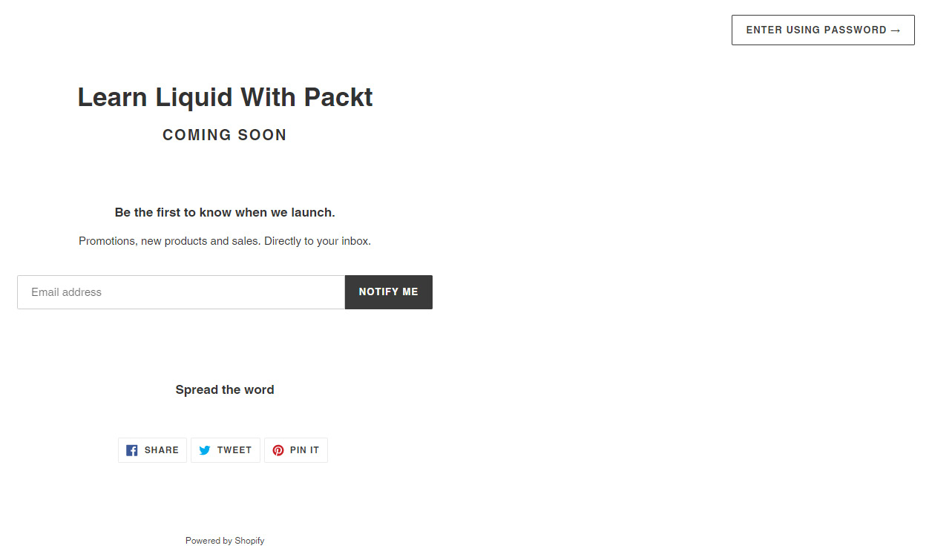Submit with the Notify Me button
932x560 pixels.
point(389,292)
